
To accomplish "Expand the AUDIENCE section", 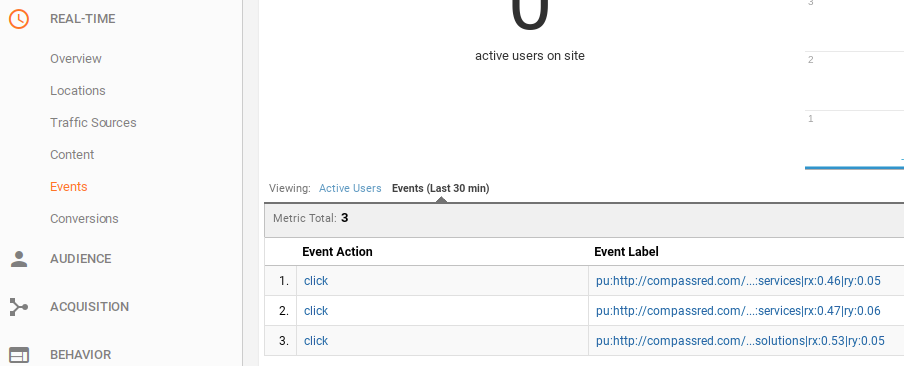I will [81, 259].
